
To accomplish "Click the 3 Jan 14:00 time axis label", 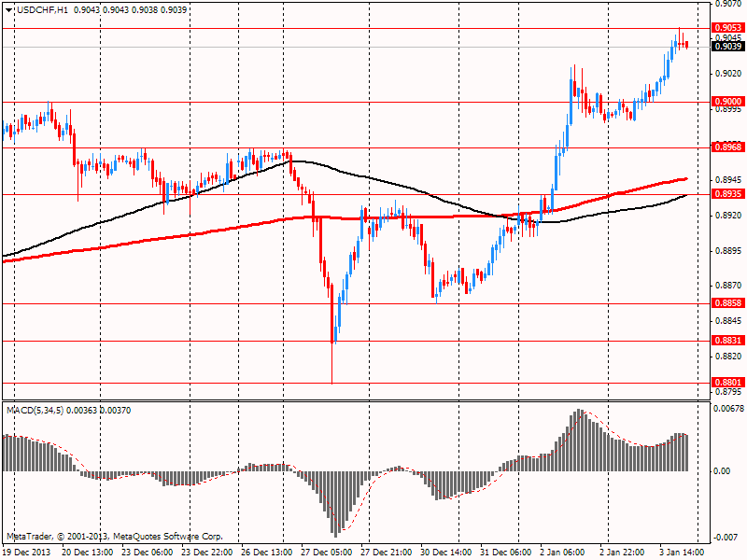I will [x=682, y=552].
